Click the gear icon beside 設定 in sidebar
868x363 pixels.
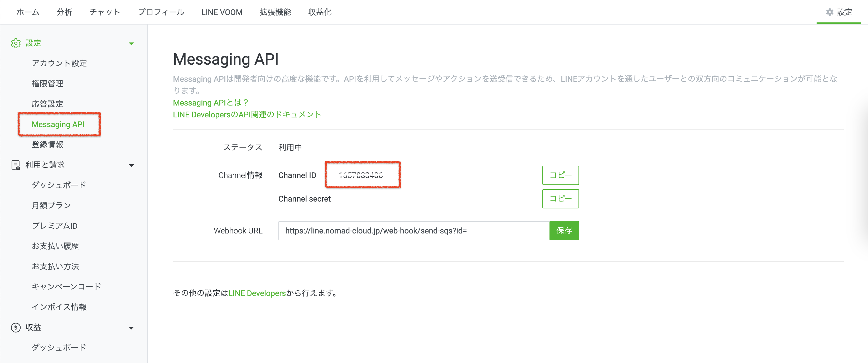click(x=16, y=43)
